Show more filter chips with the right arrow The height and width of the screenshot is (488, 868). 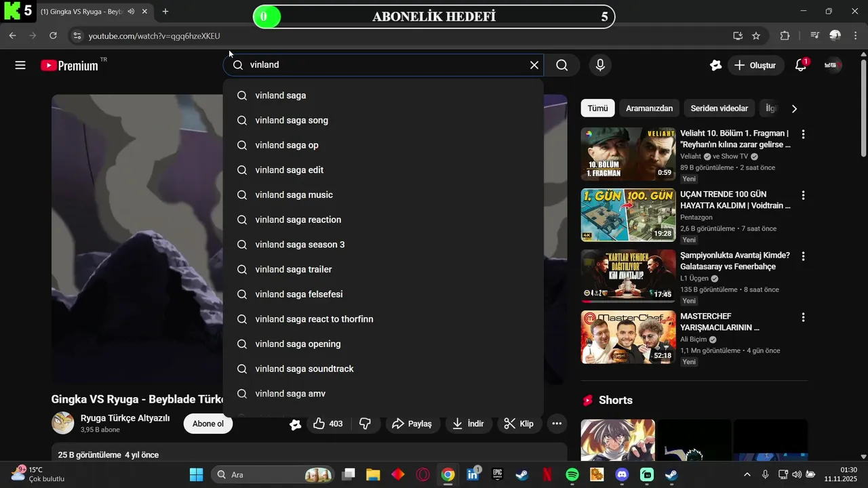[794, 108]
